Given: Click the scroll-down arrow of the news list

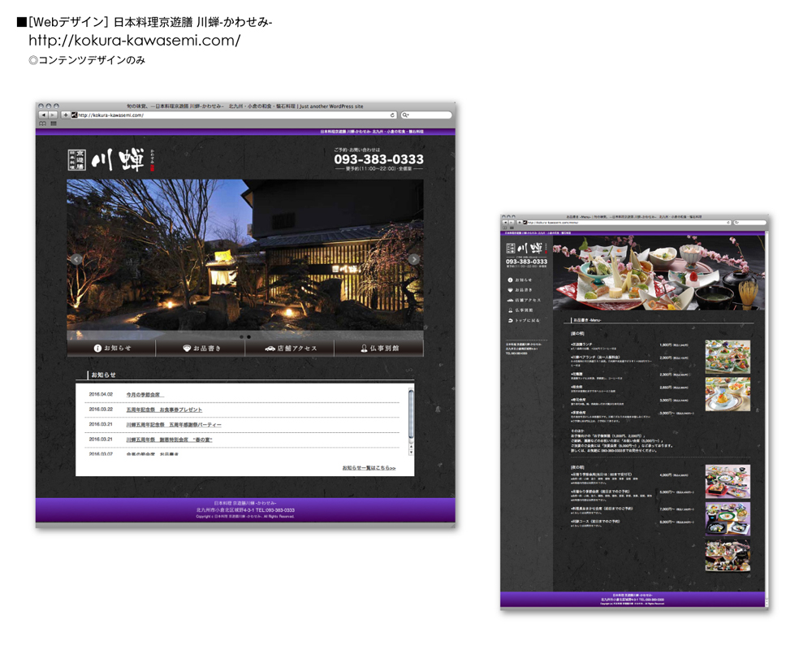Looking at the screenshot, I should (411, 453).
